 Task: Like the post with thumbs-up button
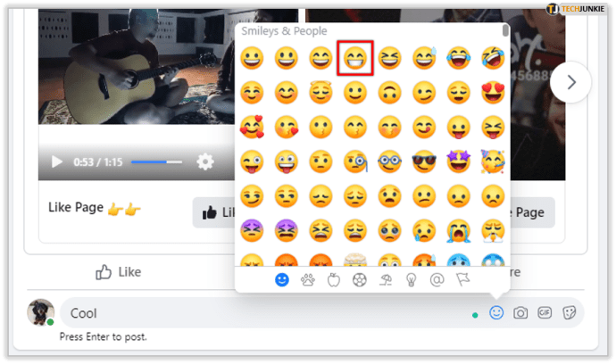click(x=118, y=272)
